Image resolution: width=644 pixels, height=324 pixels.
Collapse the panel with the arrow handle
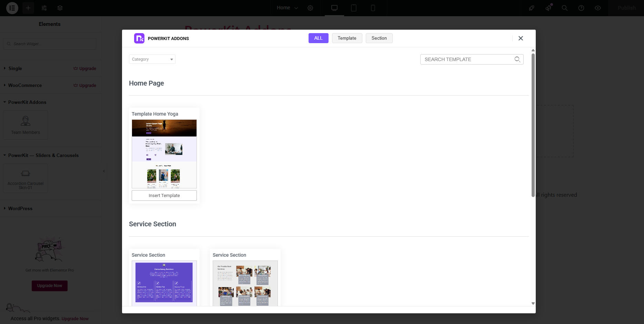click(104, 171)
